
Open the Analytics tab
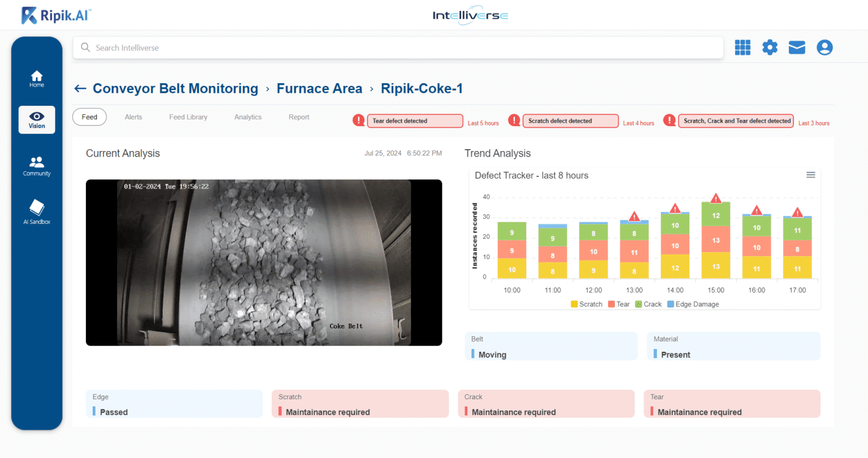pyautogui.click(x=248, y=117)
